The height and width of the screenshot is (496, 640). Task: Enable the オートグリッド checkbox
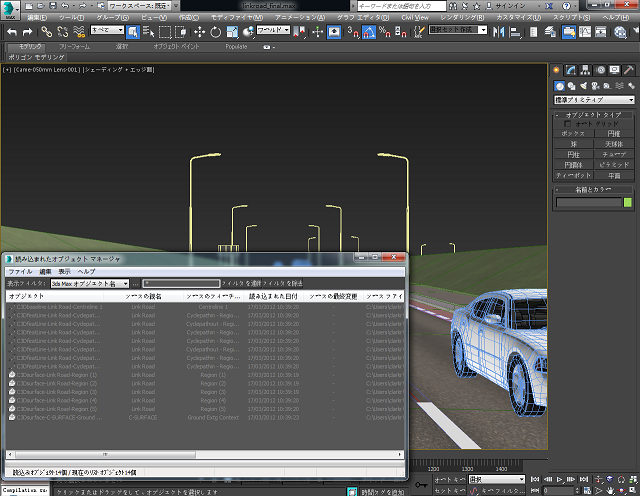coord(569,124)
